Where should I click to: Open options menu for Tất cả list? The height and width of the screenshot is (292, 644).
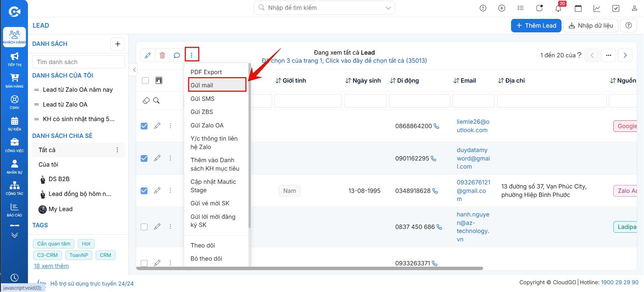pos(117,150)
